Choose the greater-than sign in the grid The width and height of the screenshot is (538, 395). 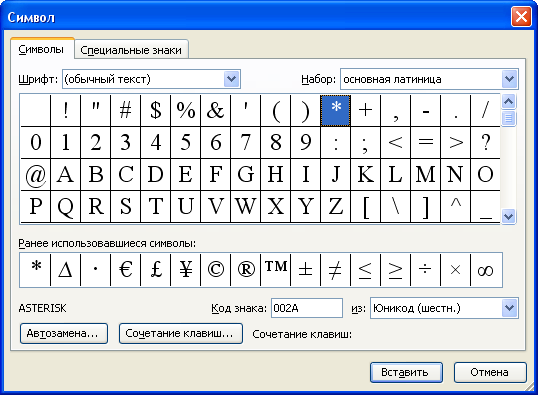pos(455,142)
